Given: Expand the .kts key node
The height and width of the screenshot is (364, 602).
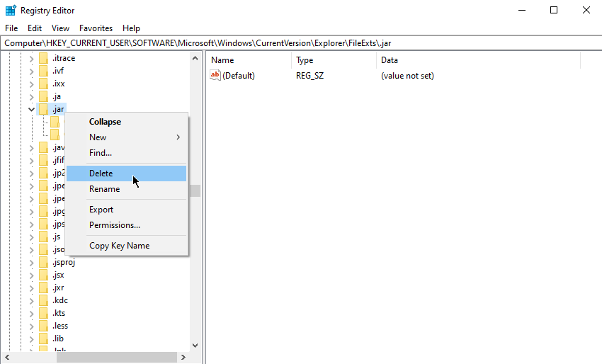Looking at the screenshot, I should tap(31, 313).
